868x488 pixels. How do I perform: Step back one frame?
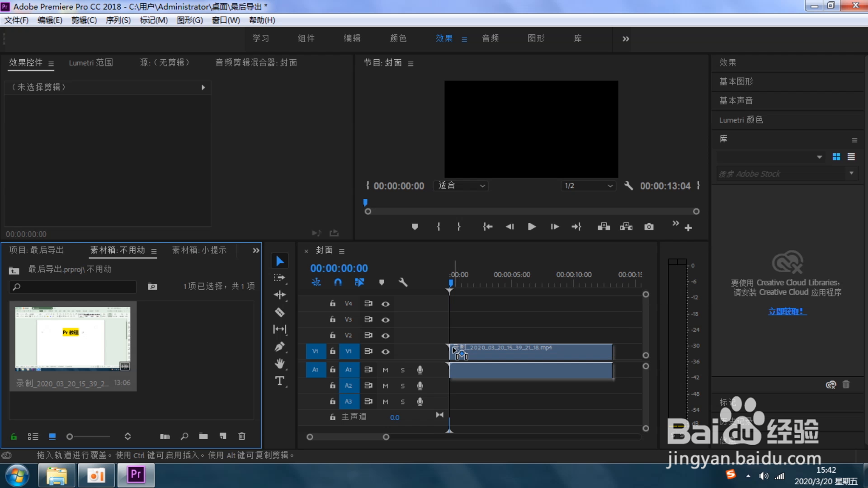(x=509, y=227)
